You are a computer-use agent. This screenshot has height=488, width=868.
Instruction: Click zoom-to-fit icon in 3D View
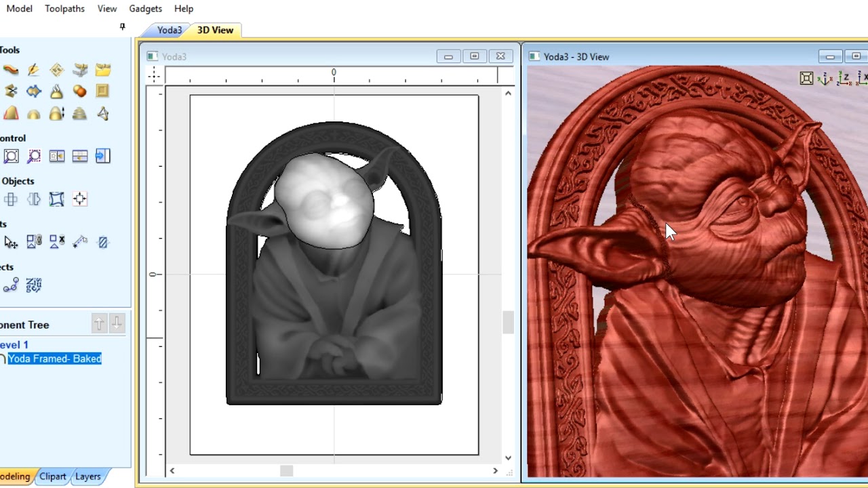coord(806,79)
